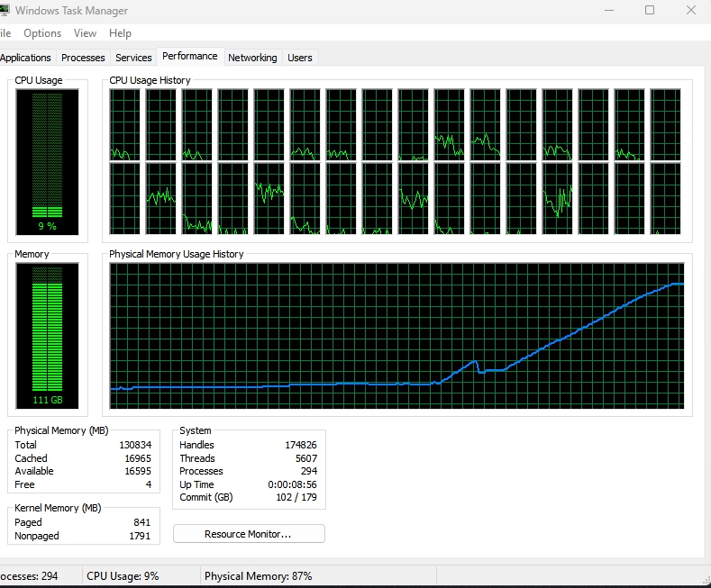Click the Memory 111 GB meter
The width and height of the screenshot is (711, 588).
tap(47, 336)
